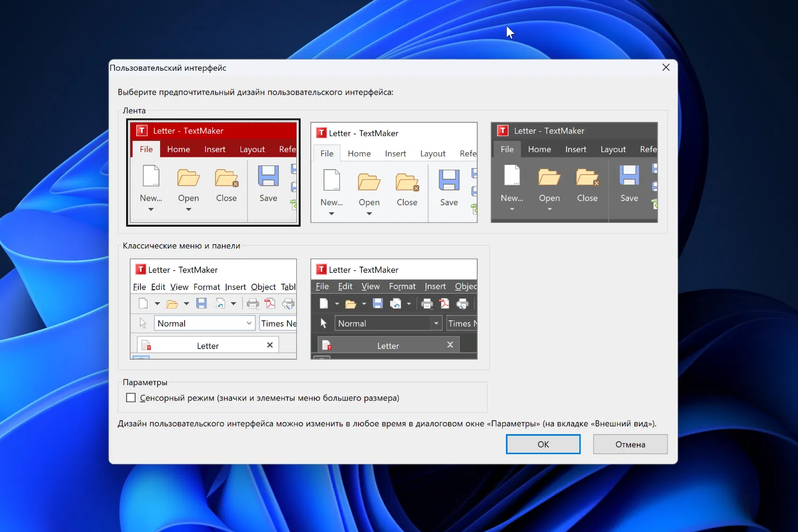Click Layout tab in dark ribbon preview
Viewport: 798px width, 532px height.
point(613,149)
